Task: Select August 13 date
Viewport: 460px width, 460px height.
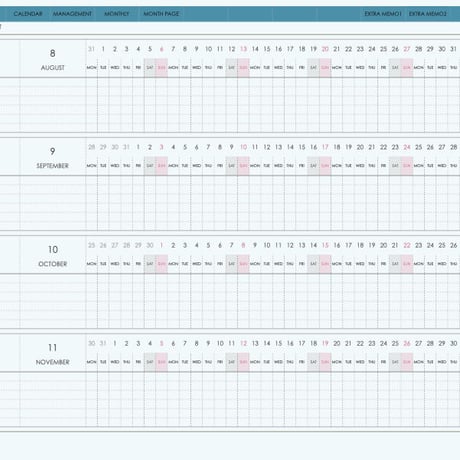Action: coord(243,49)
